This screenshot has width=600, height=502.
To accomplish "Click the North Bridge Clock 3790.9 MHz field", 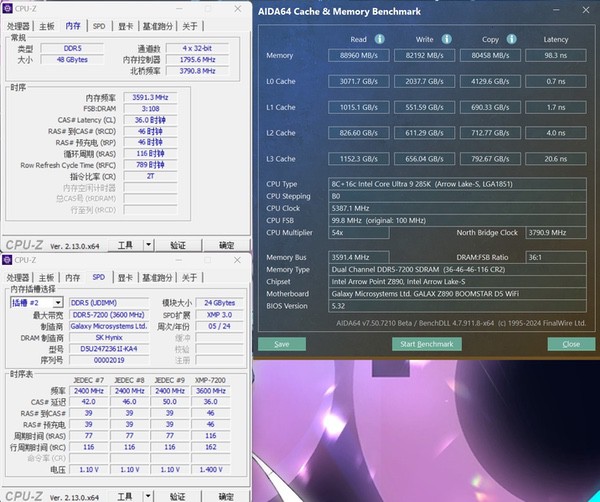I will [556, 232].
